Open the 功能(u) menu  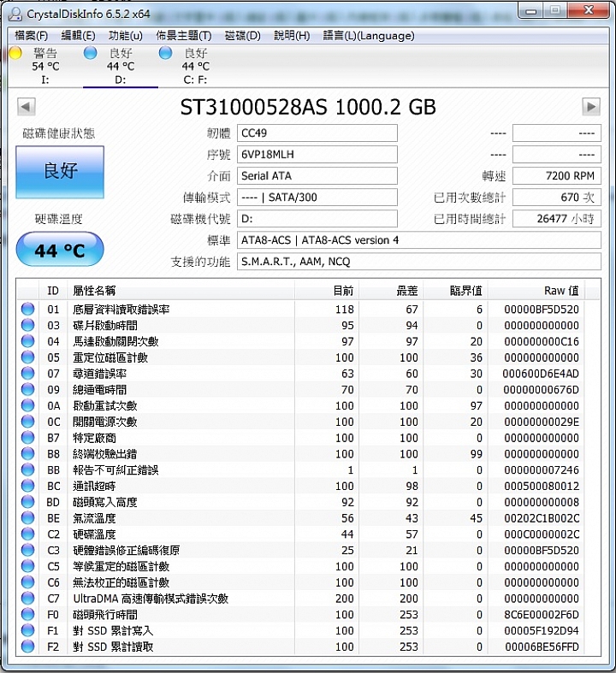click(x=126, y=36)
